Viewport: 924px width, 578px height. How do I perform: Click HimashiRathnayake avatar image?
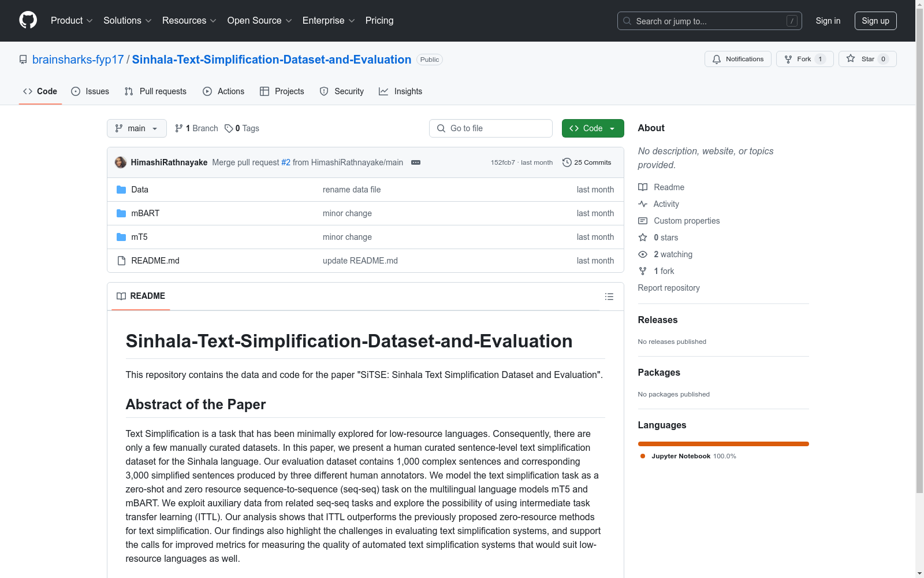tap(121, 162)
